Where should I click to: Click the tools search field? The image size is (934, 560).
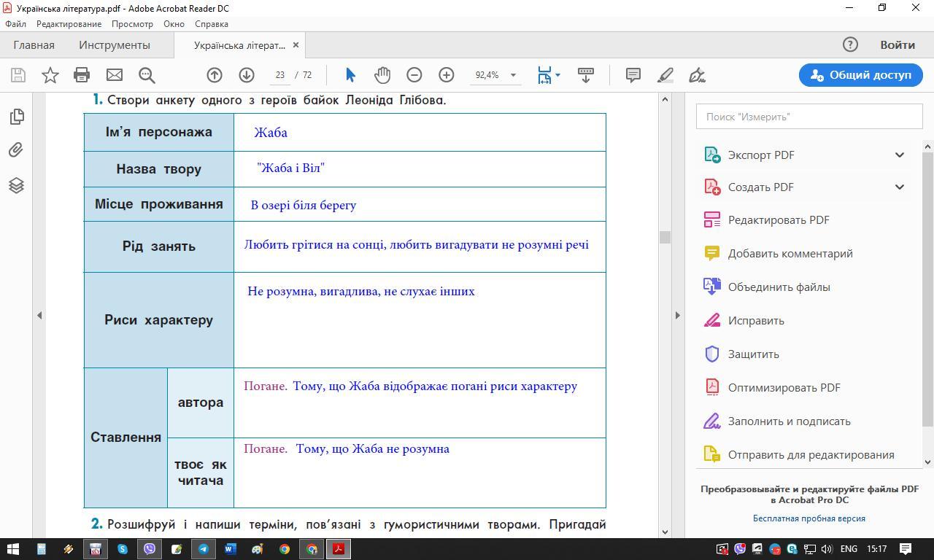(808, 117)
